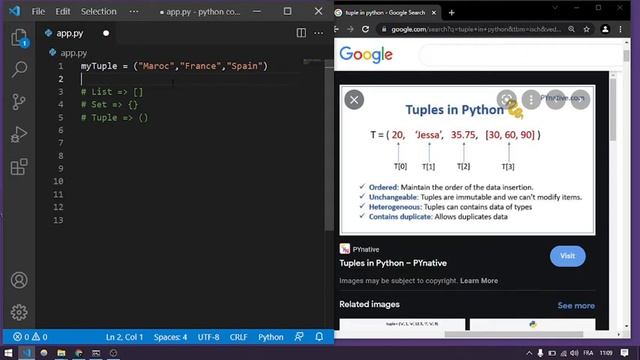Image resolution: width=640 pixels, height=360 pixels.
Task: Show errors and warnings in status bar
Action: (x=30, y=337)
